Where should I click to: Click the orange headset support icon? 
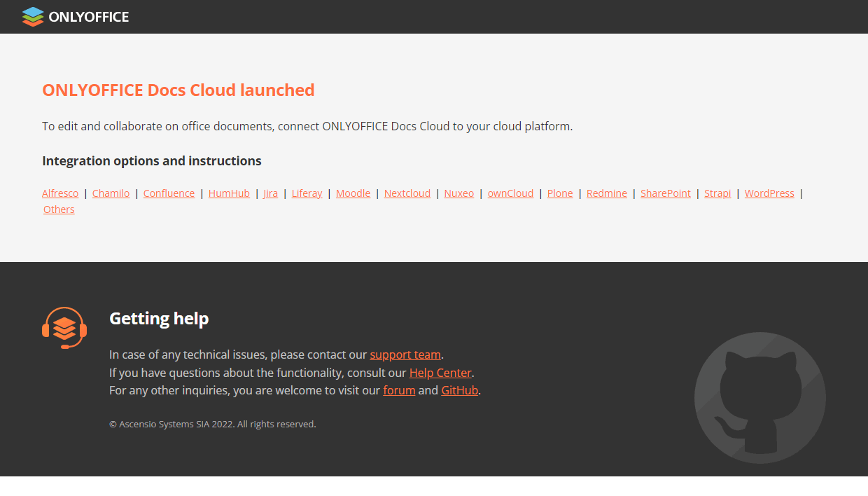[x=64, y=327]
